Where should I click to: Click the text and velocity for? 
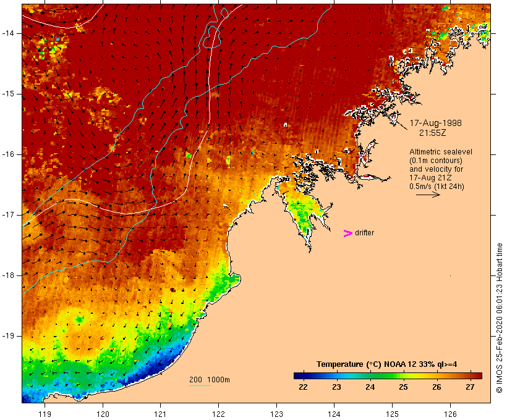(x=436, y=169)
